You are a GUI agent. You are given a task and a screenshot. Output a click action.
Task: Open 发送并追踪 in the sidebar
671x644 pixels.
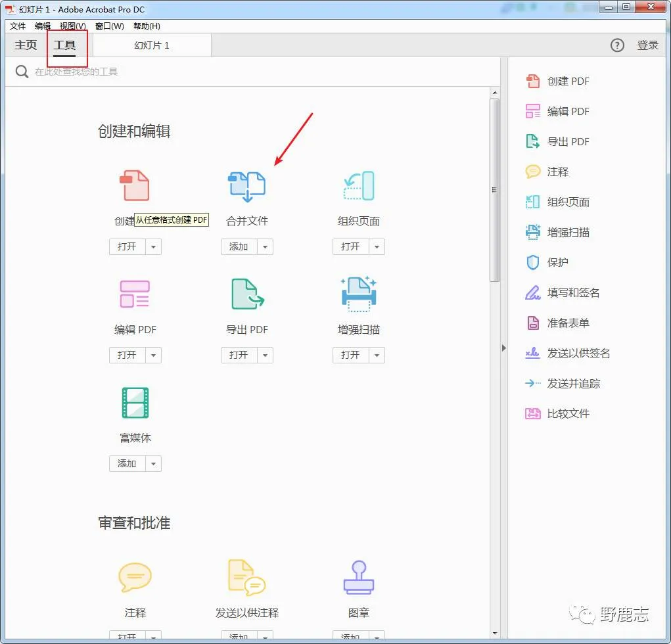(563, 383)
